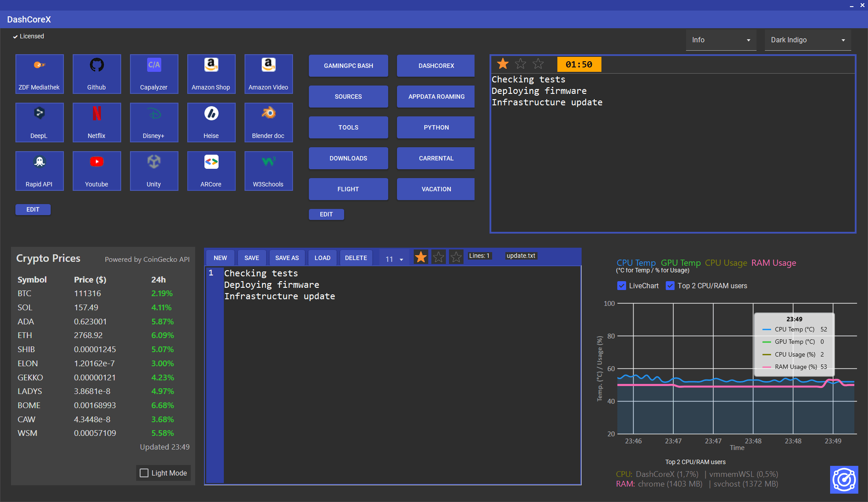
Task: Open the DOWNLOADS folder button
Action: pyautogui.click(x=348, y=158)
